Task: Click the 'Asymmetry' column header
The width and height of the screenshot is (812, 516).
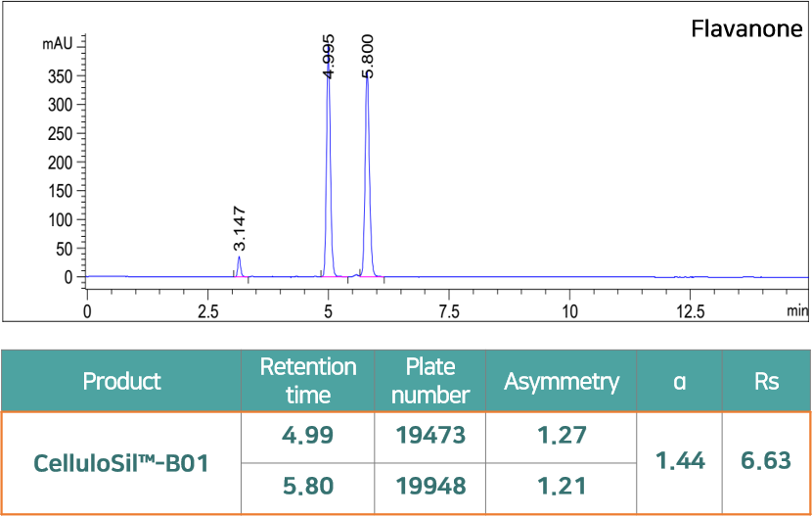Action: (x=562, y=381)
